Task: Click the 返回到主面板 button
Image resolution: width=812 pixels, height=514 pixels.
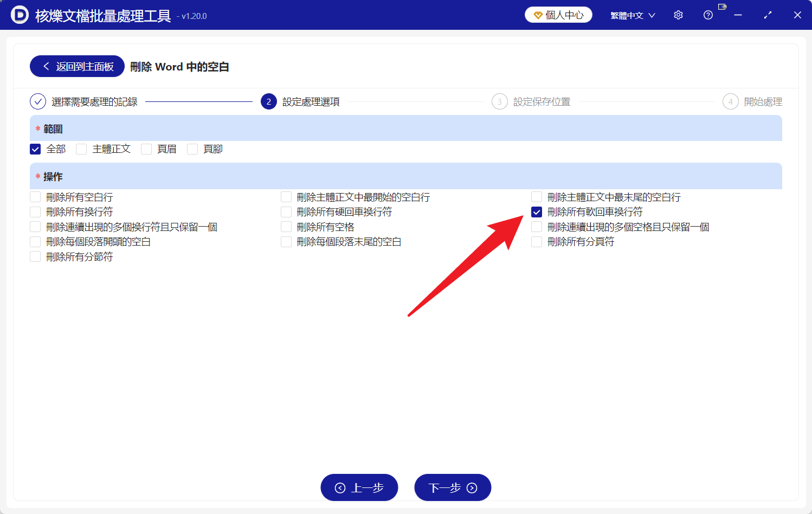Action: [76, 66]
